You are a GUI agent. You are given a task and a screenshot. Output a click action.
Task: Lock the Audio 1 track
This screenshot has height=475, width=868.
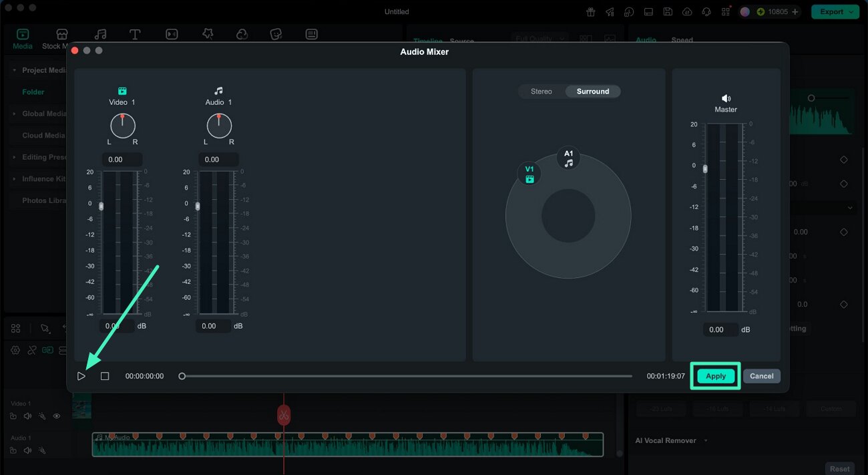pos(13,450)
